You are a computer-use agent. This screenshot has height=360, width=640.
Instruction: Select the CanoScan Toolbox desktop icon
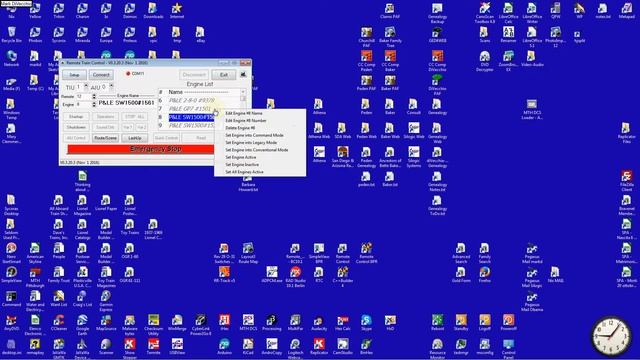(x=484, y=13)
